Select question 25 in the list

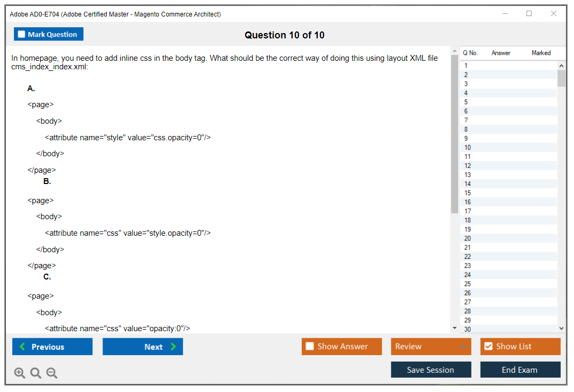click(x=468, y=284)
